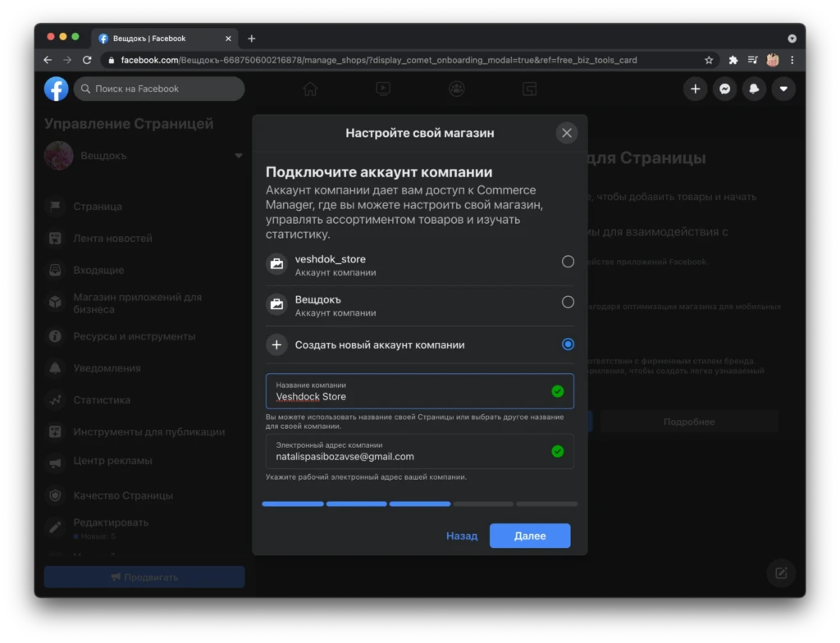Click the Центр рекламы megaphone icon

(x=55, y=463)
